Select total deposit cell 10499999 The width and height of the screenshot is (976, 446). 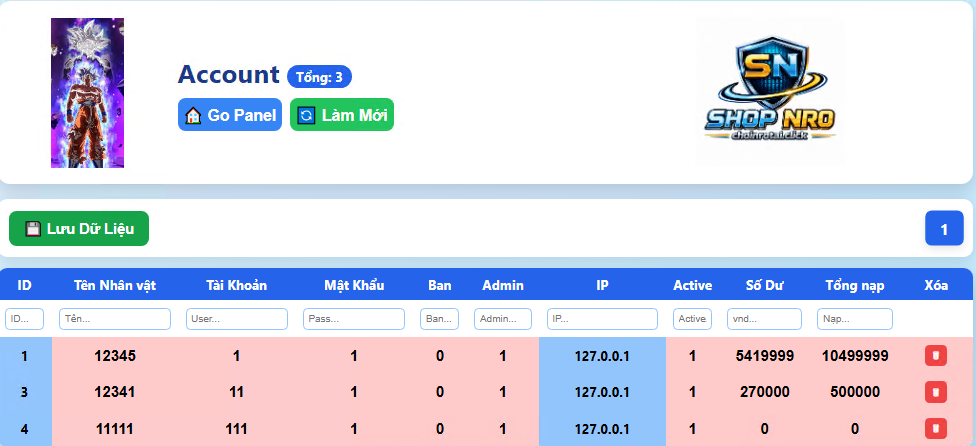[855, 356]
